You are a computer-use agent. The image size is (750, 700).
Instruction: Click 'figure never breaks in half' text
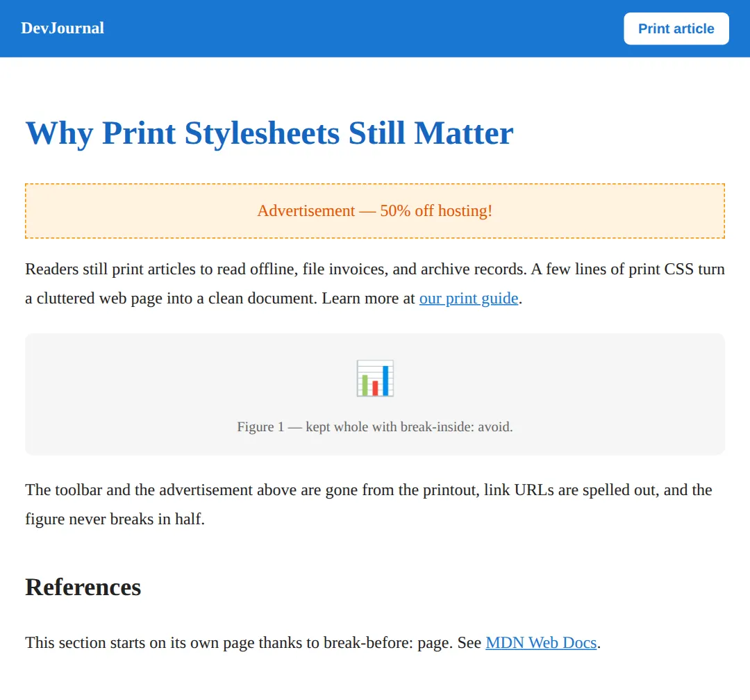113,519
